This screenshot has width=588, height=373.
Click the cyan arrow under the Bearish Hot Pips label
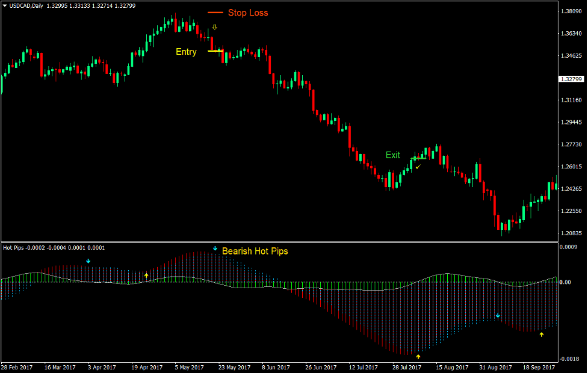click(x=214, y=248)
